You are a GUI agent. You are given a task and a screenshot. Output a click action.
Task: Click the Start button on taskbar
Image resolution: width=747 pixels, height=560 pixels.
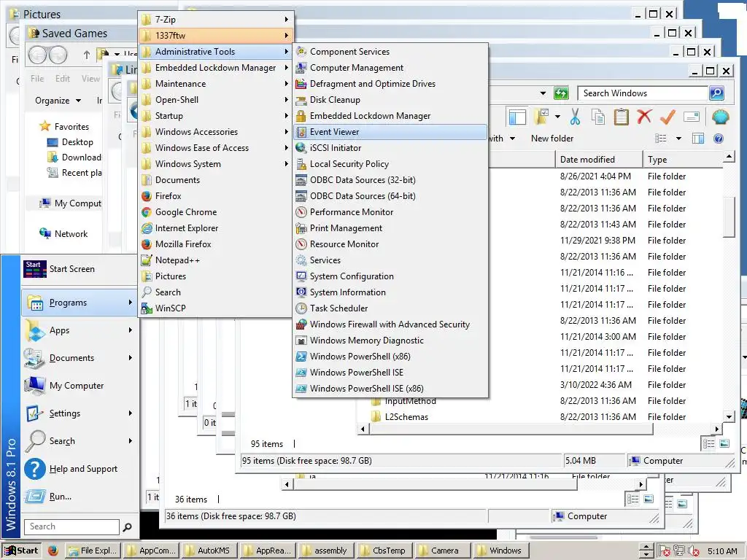20,551
